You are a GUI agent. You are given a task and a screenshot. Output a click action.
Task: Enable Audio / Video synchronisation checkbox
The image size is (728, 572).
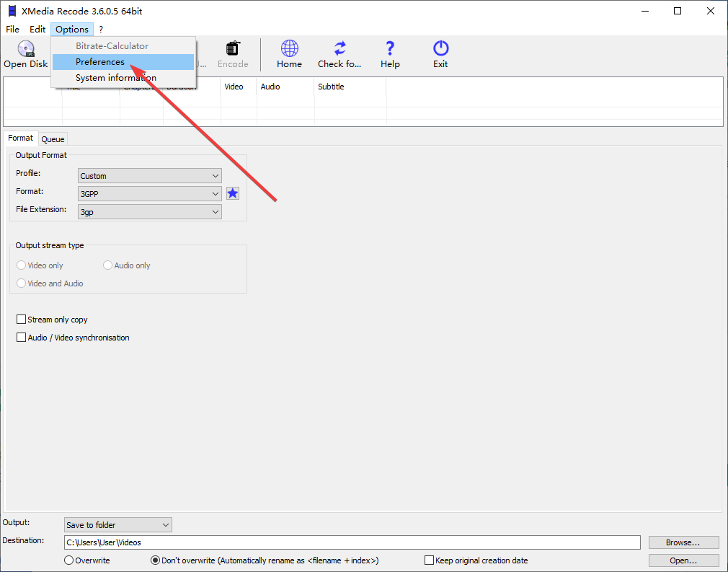[21, 338]
